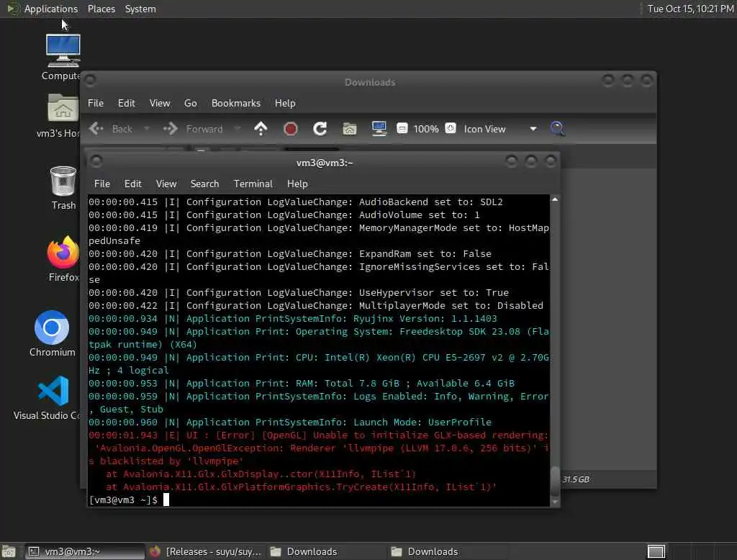Switch to vm3@vm3:~ taskbar button

coord(85,551)
